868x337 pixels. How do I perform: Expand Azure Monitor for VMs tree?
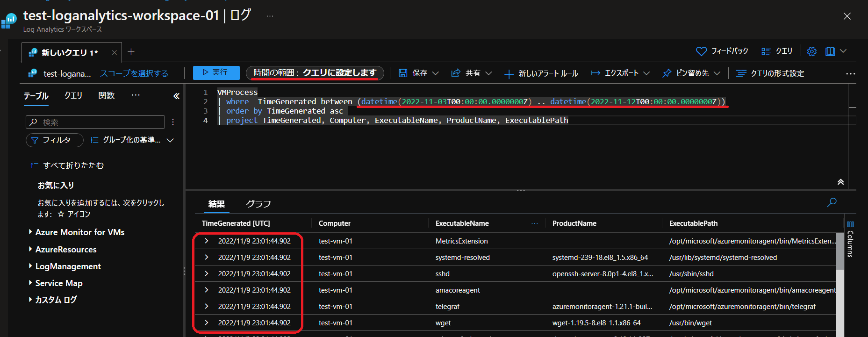tap(30, 232)
